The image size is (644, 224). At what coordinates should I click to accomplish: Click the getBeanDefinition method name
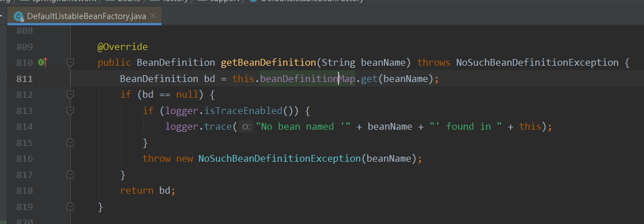point(268,63)
